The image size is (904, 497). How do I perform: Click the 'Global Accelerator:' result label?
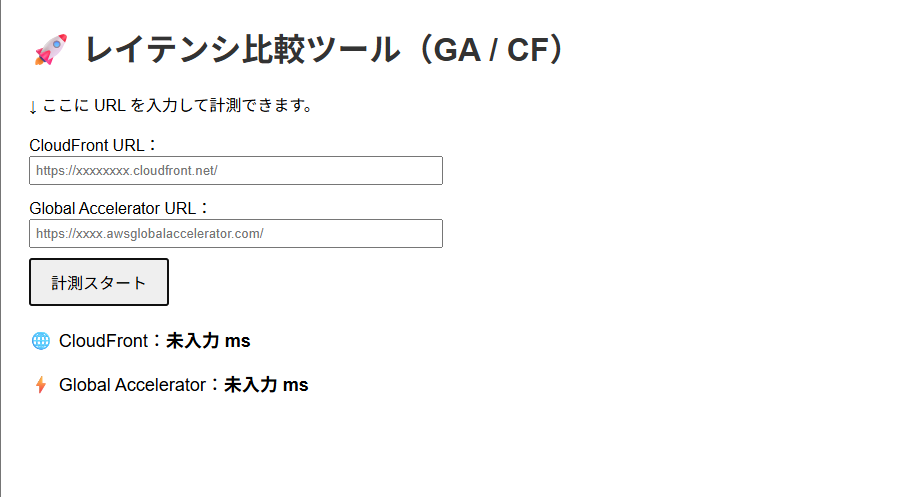coord(137,385)
